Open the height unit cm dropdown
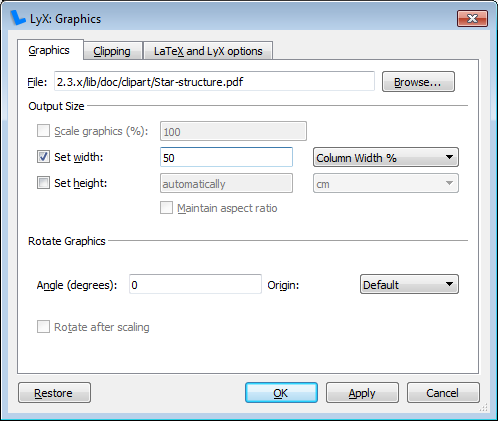 [386, 183]
